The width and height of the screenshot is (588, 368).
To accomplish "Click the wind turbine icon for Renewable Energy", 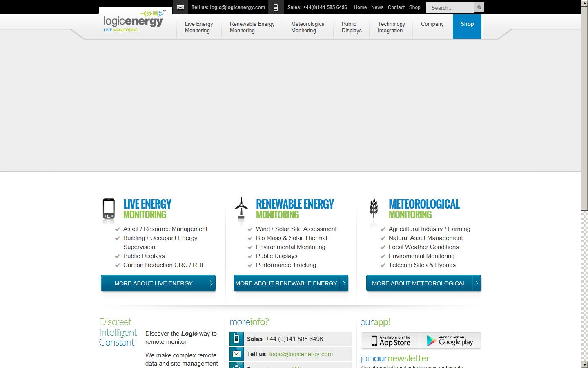I will 241,209.
